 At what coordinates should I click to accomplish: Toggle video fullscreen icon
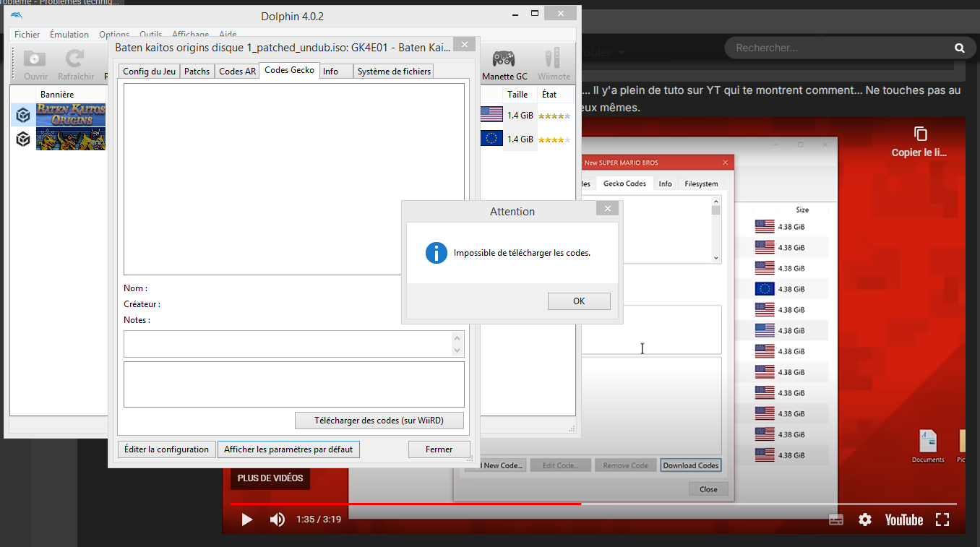(942, 520)
